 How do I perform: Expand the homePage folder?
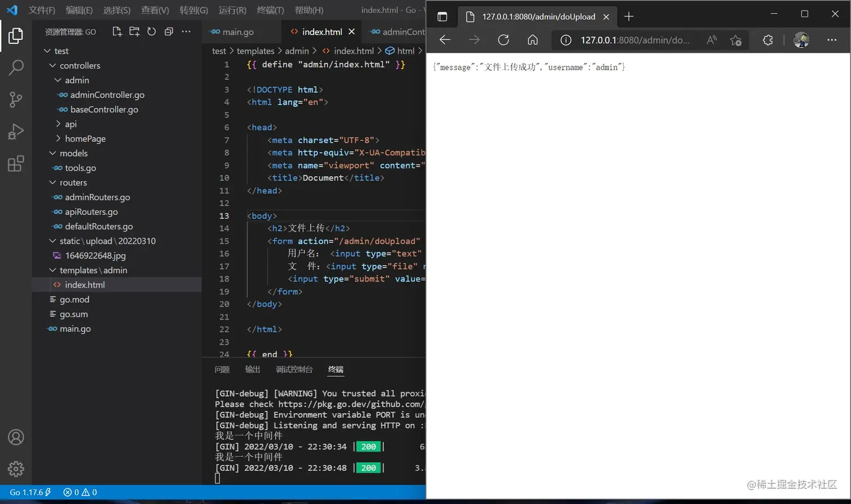[58, 138]
